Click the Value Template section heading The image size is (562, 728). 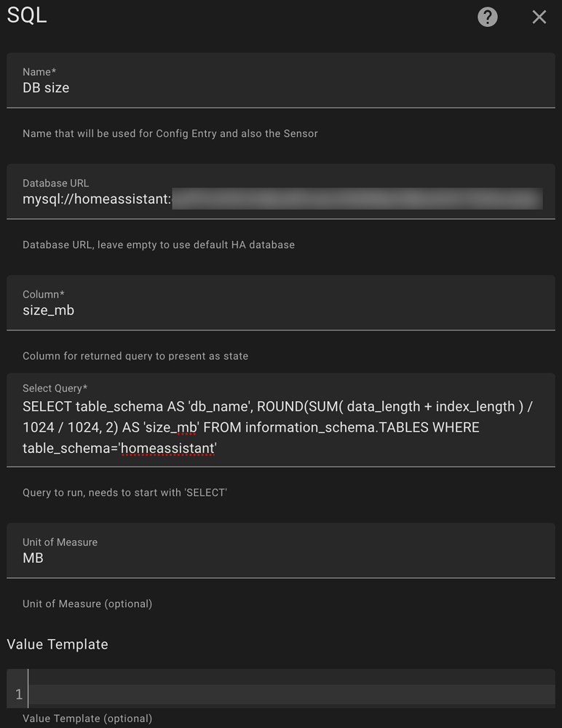click(58, 644)
